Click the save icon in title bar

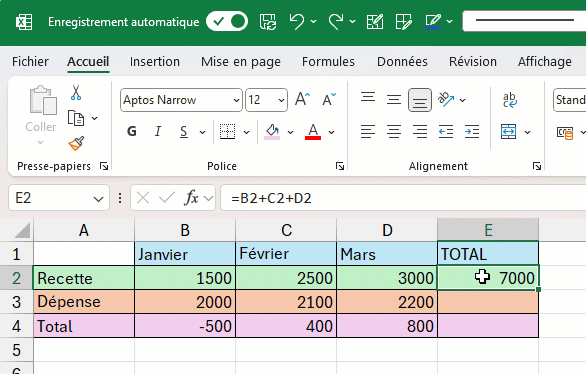point(268,22)
